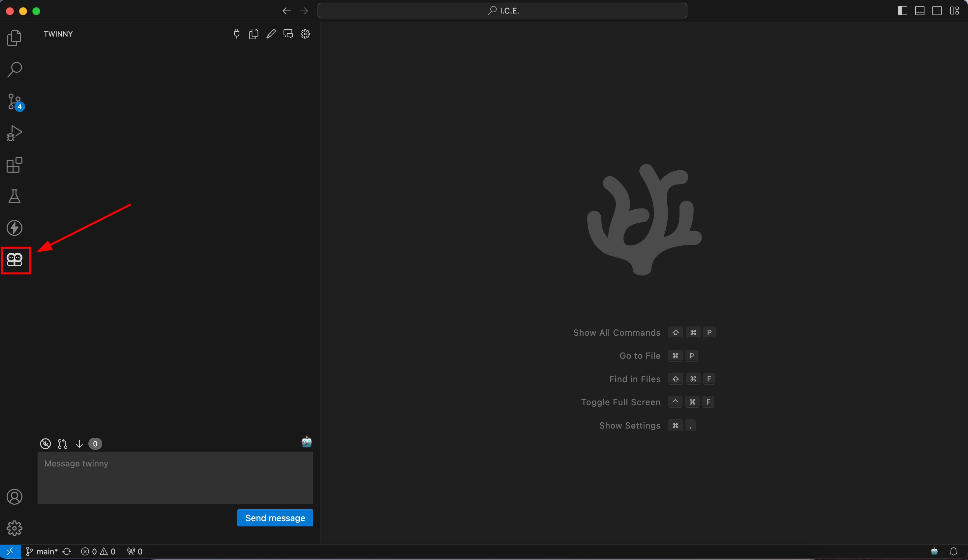Open the Run and Debug view
This screenshot has height=560, width=968.
point(15,133)
